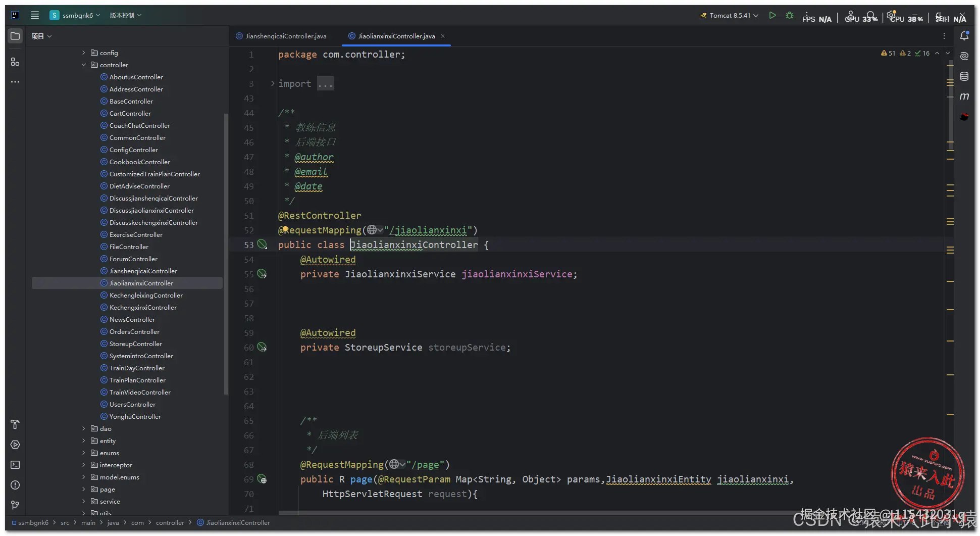Screen dimensions: 980x536
Task: Open editor tab options menu
Action: tap(944, 36)
